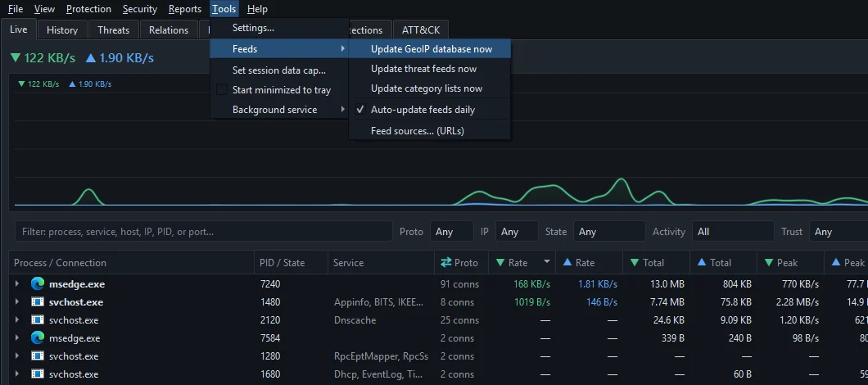Viewport: 868px width, 385px height.
Task: Open the State filter dropdown
Action: tap(609, 232)
